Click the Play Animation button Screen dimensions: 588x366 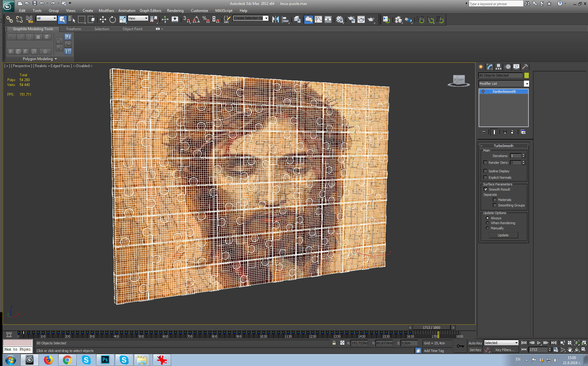539,343
